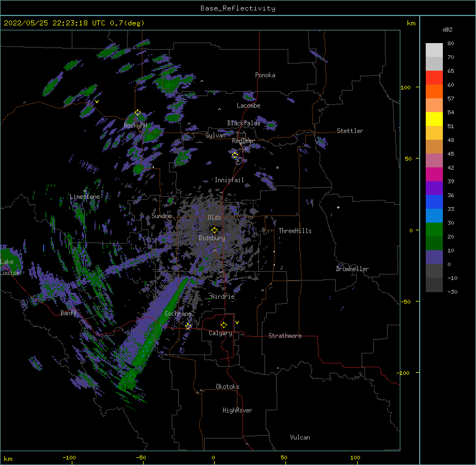Image resolution: width=476 pixels, height=465 pixels.
Task: Click the Cochrane town label
Action: 178,314
